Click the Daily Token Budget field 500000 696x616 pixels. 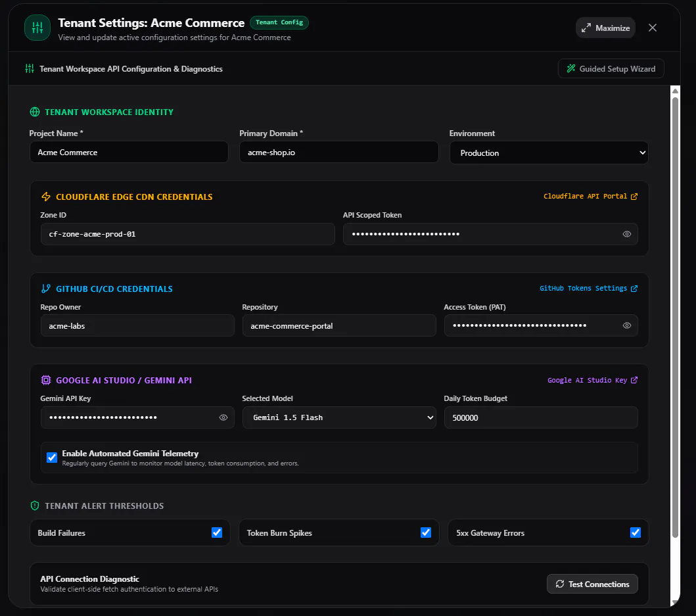point(541,417)
